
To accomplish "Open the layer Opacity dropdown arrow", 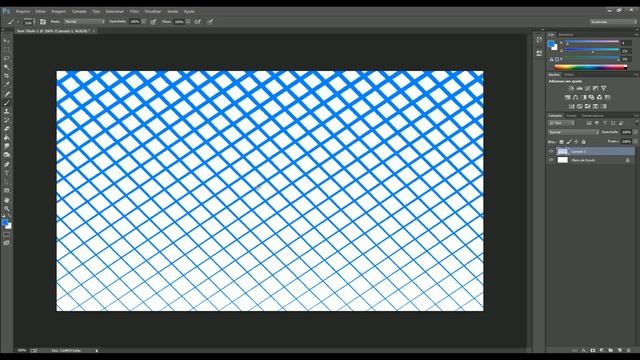I will point(636,132).
